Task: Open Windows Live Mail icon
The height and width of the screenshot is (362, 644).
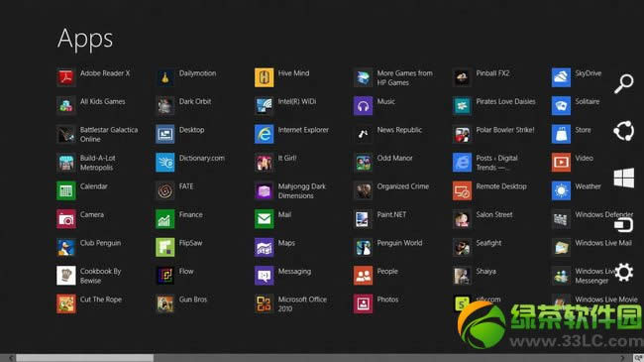Action: [x=561, y=247]
